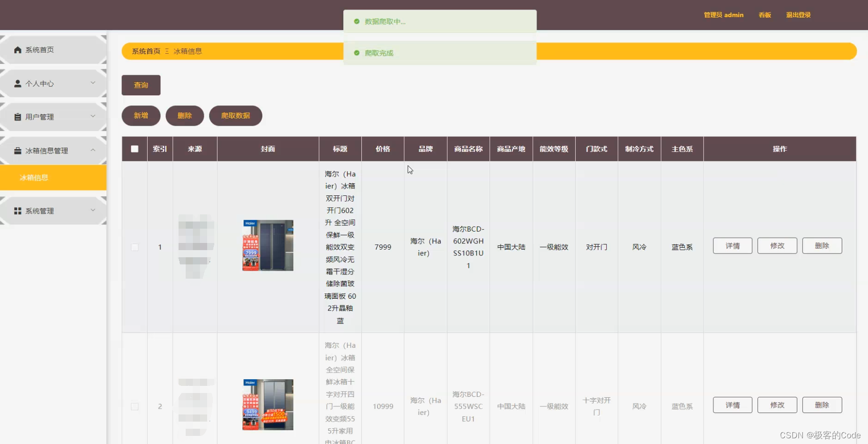The width and height of the screenshot is (868, 444).
Task: Click the 商品名称 column header
Action: (x=469, y=149)
